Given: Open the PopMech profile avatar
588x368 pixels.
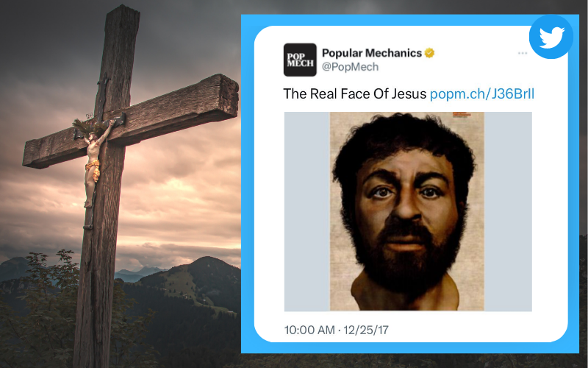Looking at the screenshot, I should click(x=300, y=60).
